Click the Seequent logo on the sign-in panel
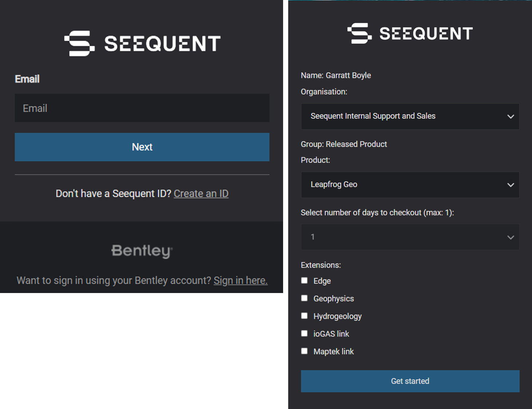Screen dimensions: 532x409 142,43
